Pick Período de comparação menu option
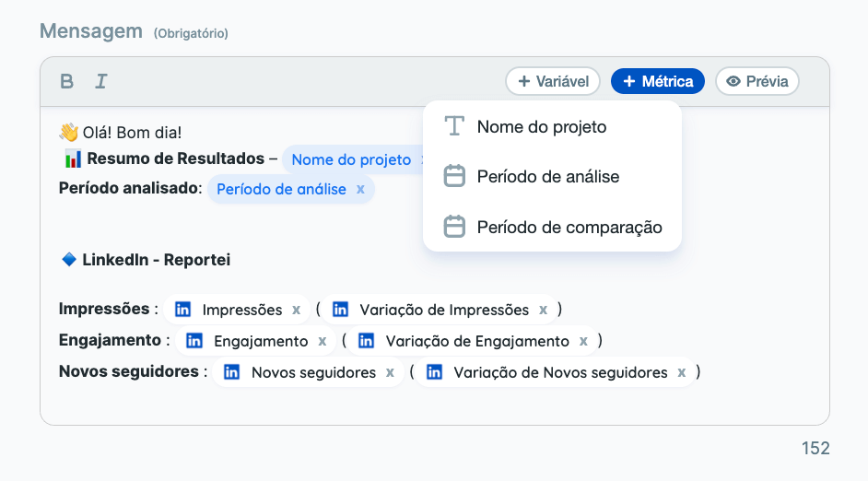Screen dimensions: 868x481 569,227
